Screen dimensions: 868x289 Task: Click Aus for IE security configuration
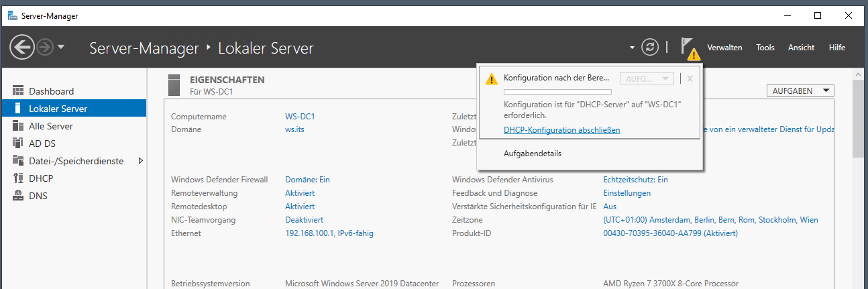tap(610, 206)
